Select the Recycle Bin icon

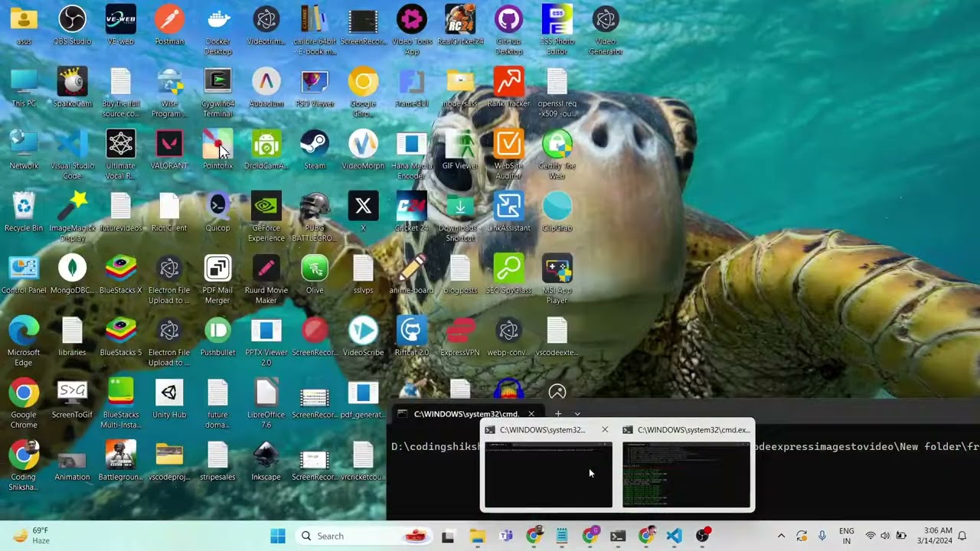coord(24,211)
